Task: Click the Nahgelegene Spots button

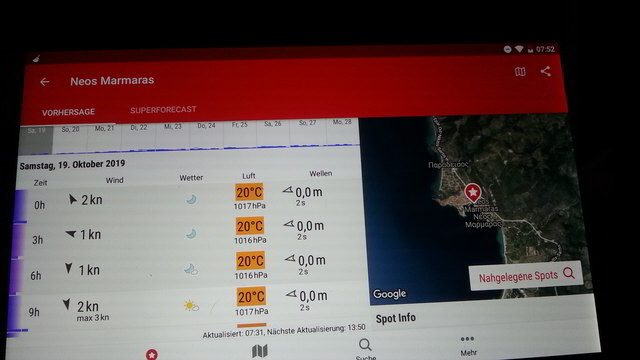Action: coord(527,276)
